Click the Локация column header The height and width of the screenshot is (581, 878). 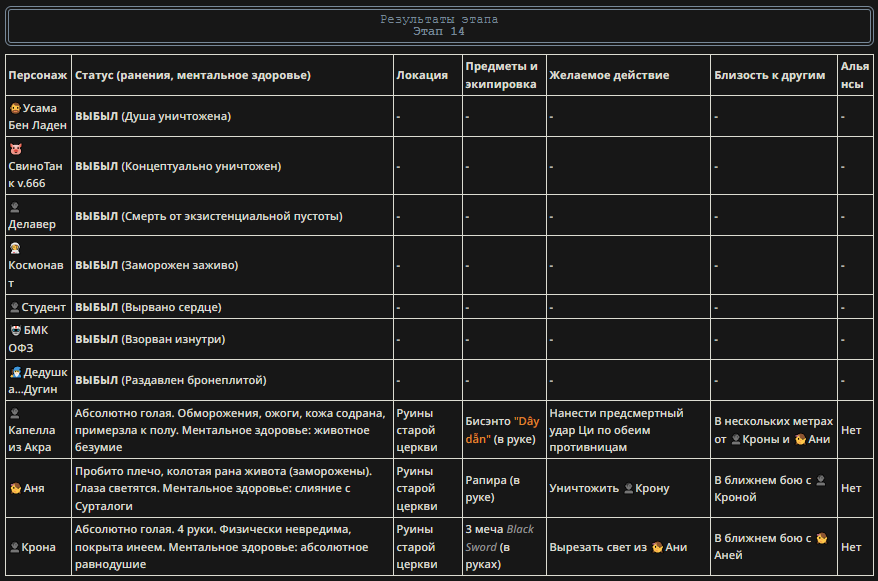[x=422, y=75]
